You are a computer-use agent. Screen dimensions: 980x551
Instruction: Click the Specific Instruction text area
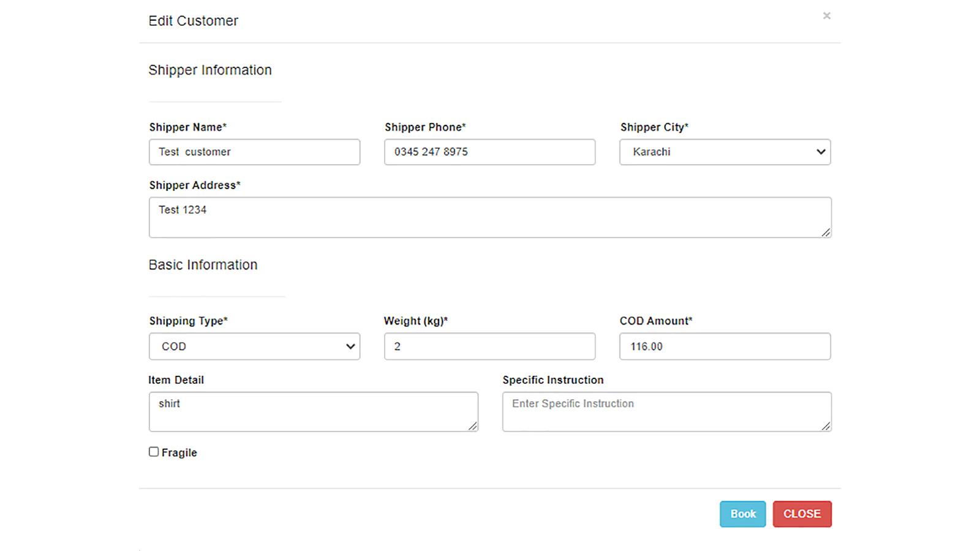[x=666, y=411]
